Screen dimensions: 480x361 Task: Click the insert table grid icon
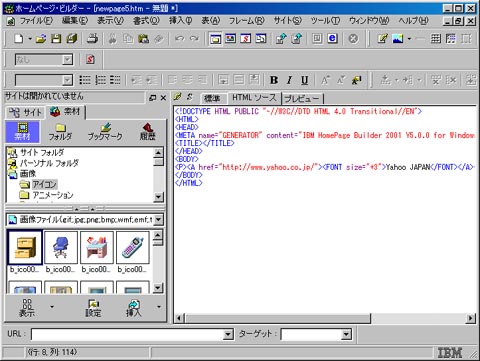point(436,39)
